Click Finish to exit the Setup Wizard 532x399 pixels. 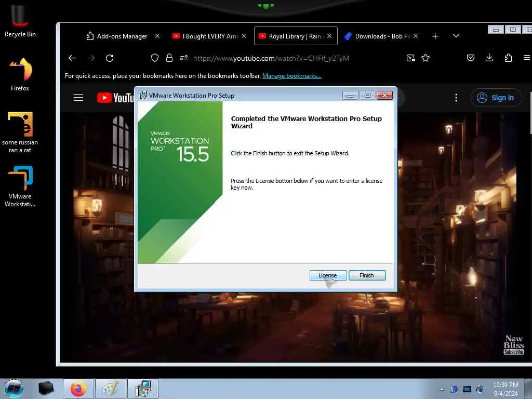tap(367, 275)
